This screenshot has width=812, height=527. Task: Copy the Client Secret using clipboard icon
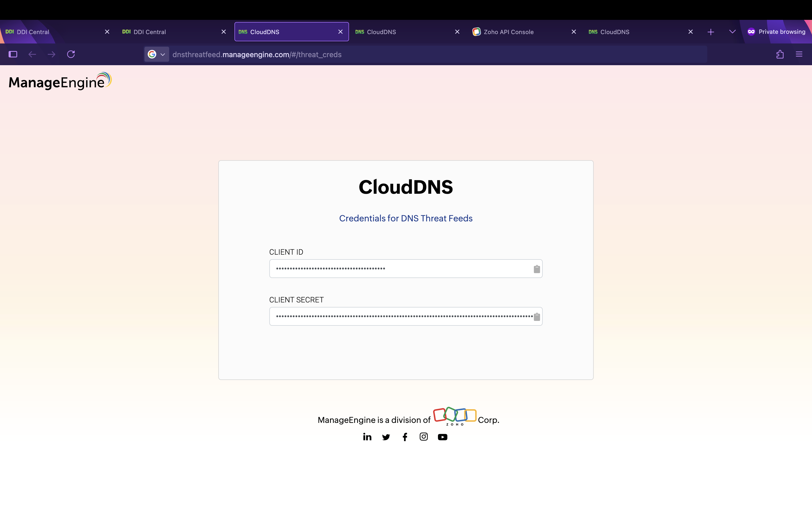(x=536, y=316)
